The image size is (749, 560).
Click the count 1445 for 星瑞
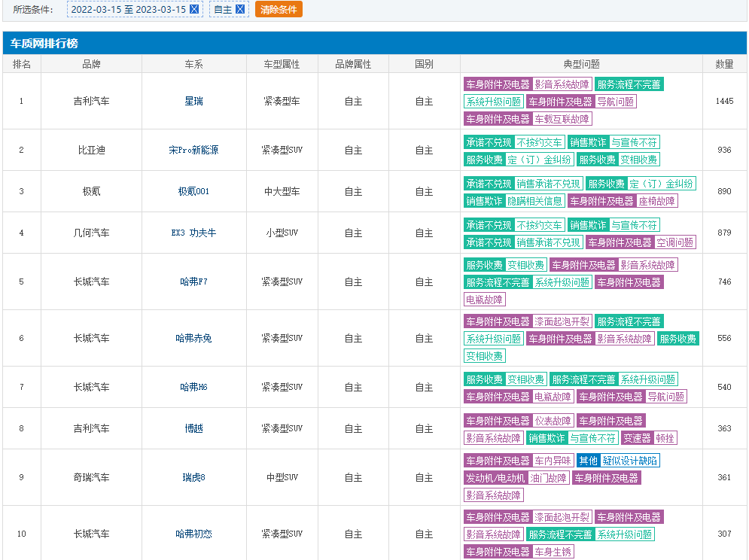coord(724,101)
